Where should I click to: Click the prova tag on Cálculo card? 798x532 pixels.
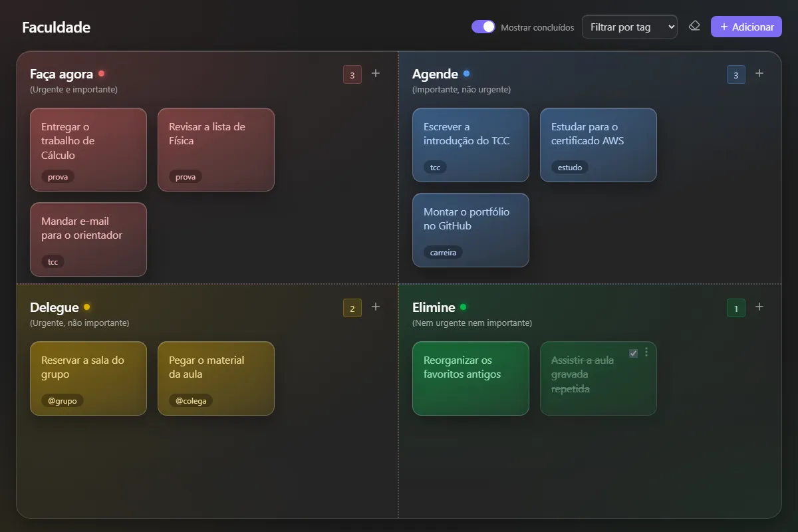(58, 177)
